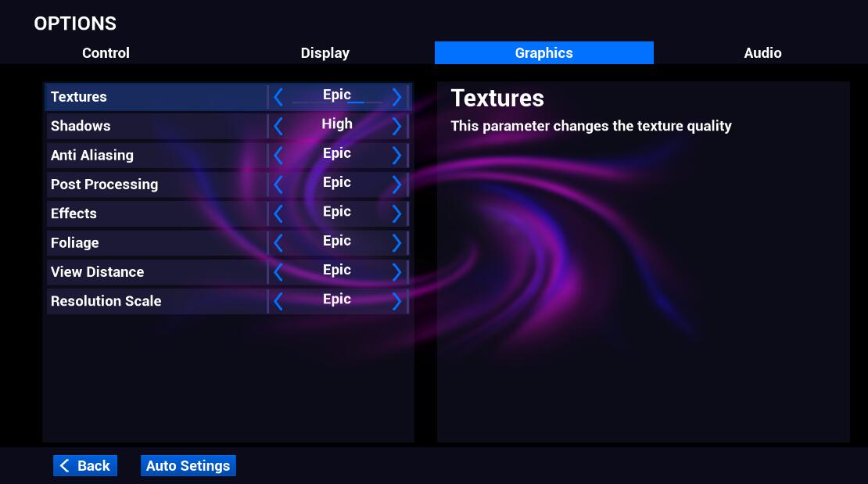Lower Anti Aliasing using left arrow
The width and height of the screenshot is (868, 484).
pyautogui.click(x=278, y=155)
